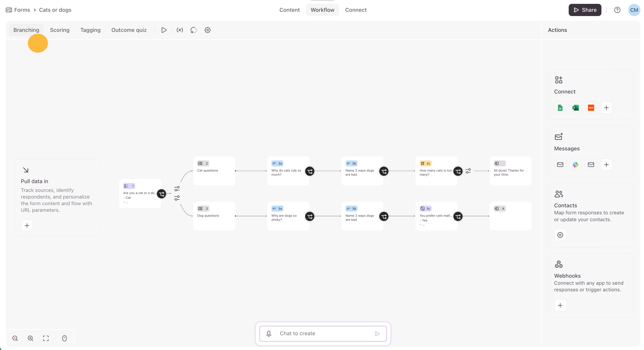Add a new webhook with plus button
Screen dimensions: 644x350
pyautogui.click(x=560, y=305)
